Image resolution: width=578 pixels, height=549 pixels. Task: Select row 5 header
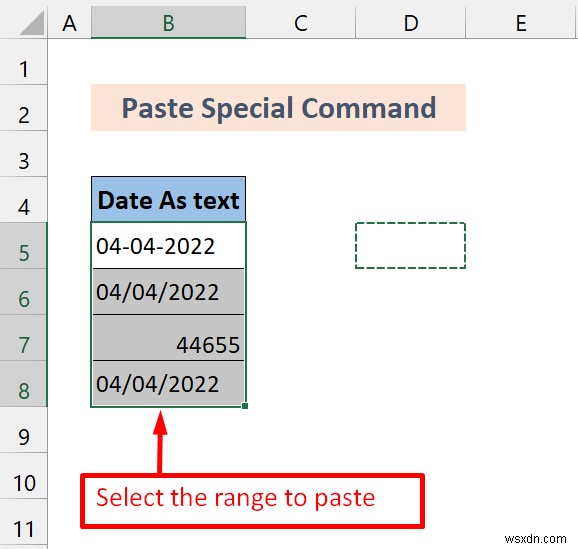(x=24, y=246)
